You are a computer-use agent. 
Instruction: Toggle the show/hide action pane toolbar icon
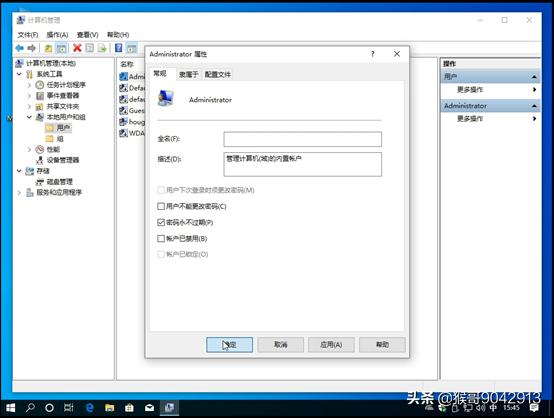(131, 48)
